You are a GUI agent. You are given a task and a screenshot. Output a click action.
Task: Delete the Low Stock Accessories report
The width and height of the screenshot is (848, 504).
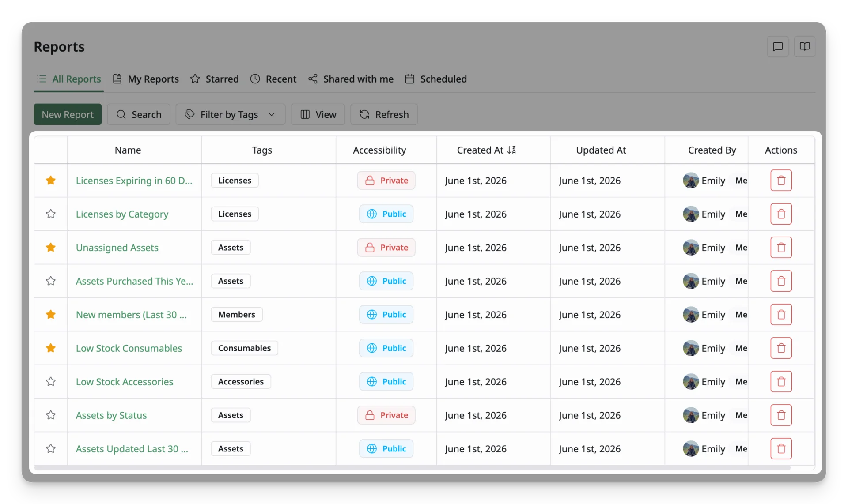tap(781, 382)
